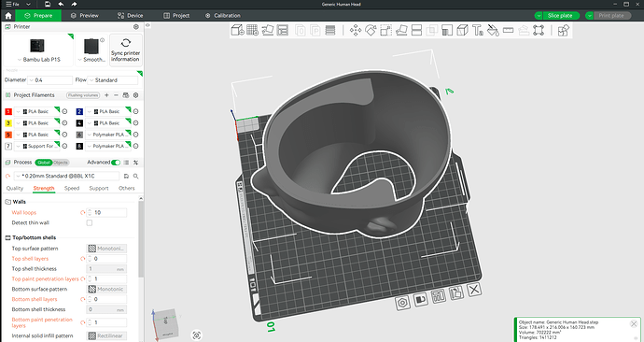Enable the Detect thin wall checkbox
Image resolution: width=644 pixels, height=342 pixels.
coord(89,222)
